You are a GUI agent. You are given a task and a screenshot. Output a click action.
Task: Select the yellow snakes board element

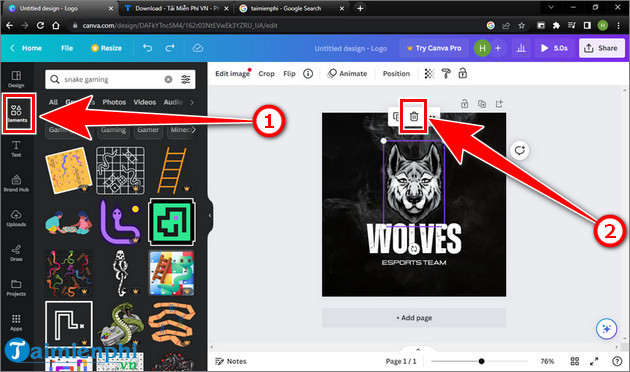[68, 170]
